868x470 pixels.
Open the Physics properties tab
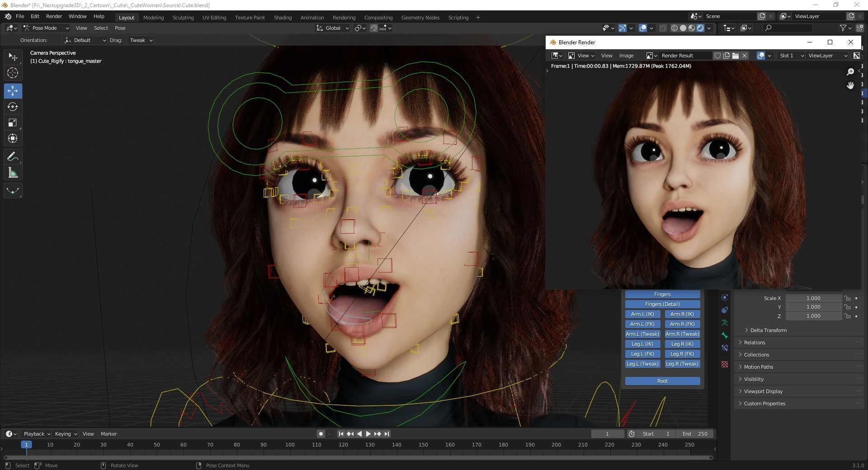[725, 297]
